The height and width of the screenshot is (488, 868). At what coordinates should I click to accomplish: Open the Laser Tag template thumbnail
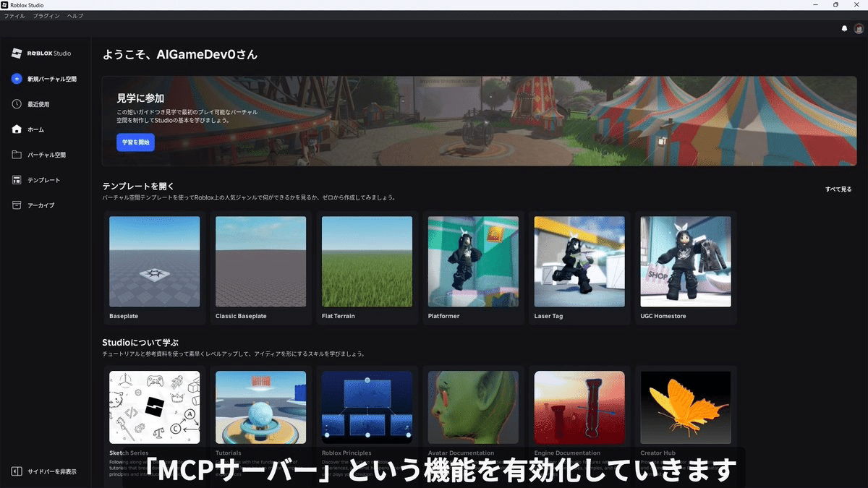tap(580, 262)
